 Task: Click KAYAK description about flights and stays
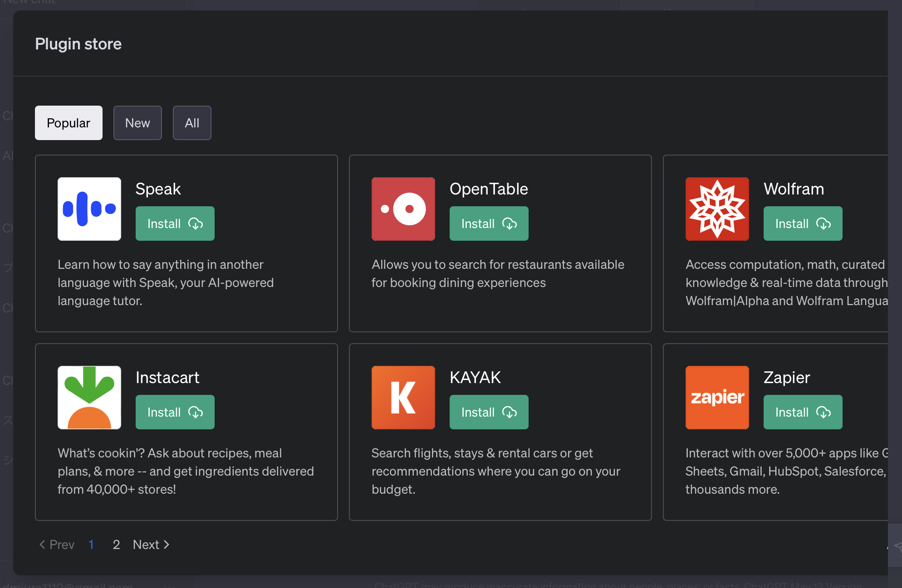(496, 471)
